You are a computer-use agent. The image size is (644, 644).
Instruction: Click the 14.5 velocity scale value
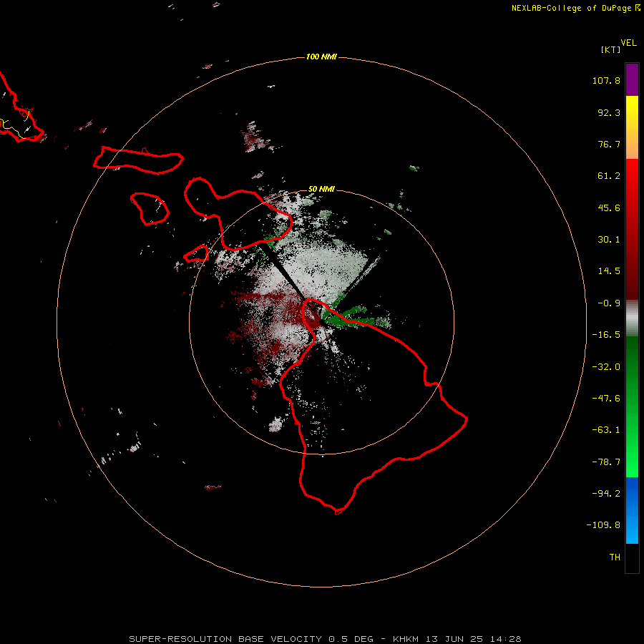609,271
